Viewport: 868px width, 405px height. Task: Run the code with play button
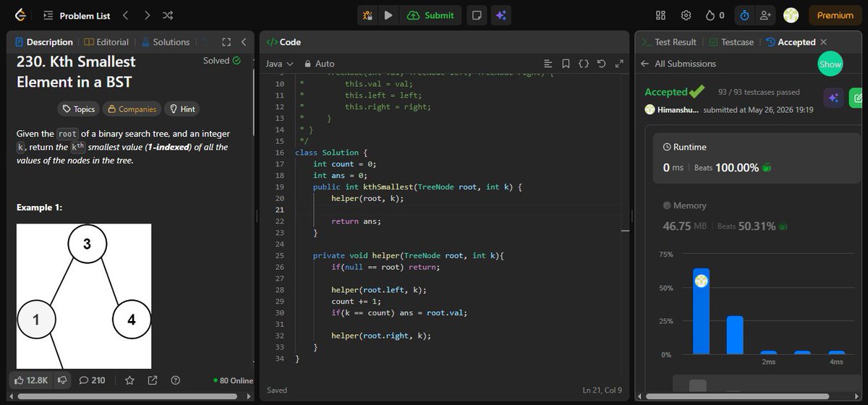click(388, 15)
